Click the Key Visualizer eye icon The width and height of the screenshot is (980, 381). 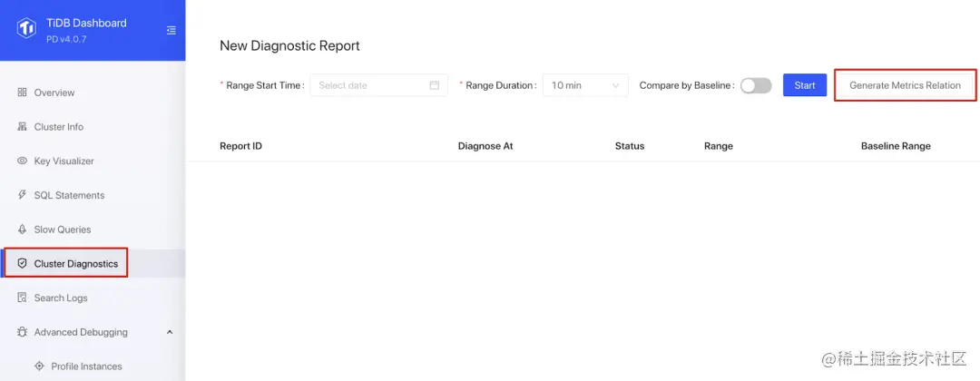tap(23, 161)
